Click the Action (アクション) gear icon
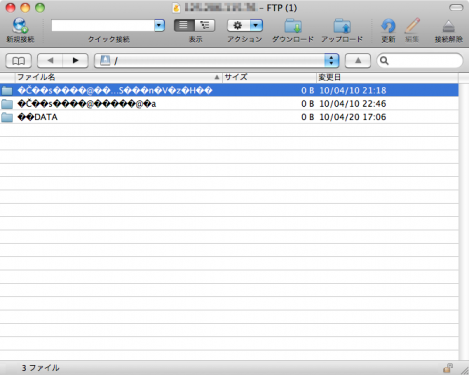Image resolution: width=469 pixels, height=375 pixels. pyautogui.click(x=238, y=25)
